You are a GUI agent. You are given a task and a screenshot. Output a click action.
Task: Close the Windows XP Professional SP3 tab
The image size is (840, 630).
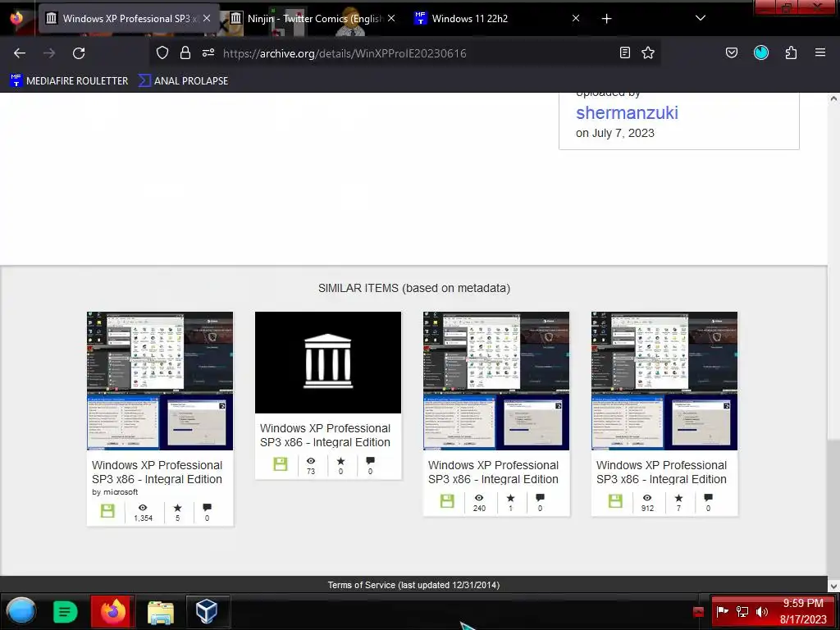coord(207,18)
